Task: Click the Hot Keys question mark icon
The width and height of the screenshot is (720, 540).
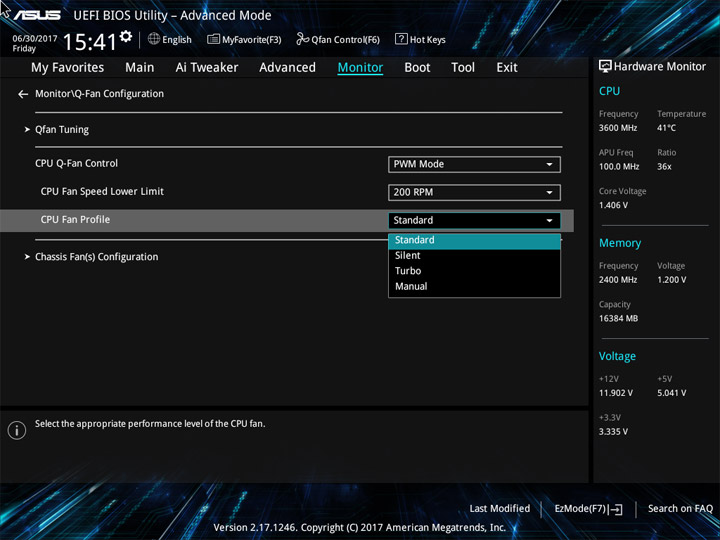Action: (x=401, y=39)
